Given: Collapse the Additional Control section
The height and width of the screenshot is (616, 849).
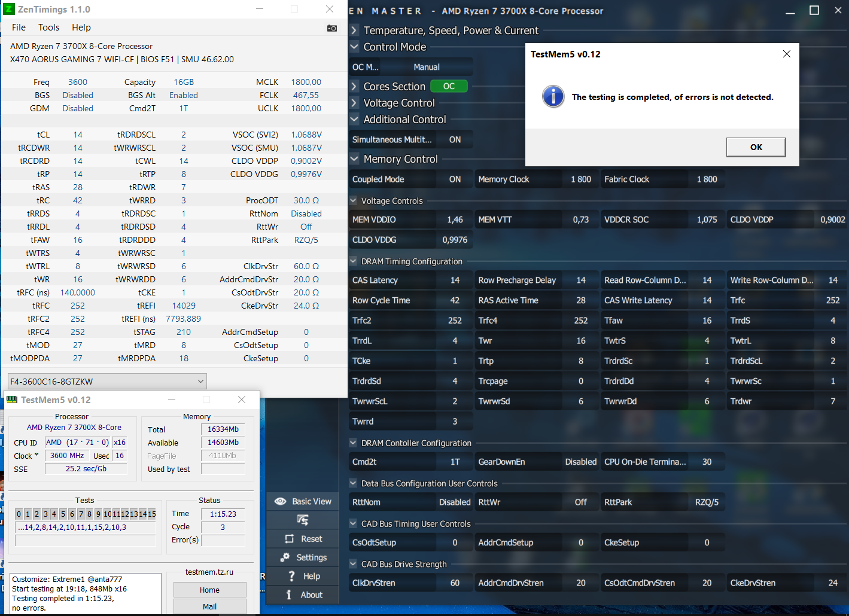Looking at the screenshot, I should [354, 119].
